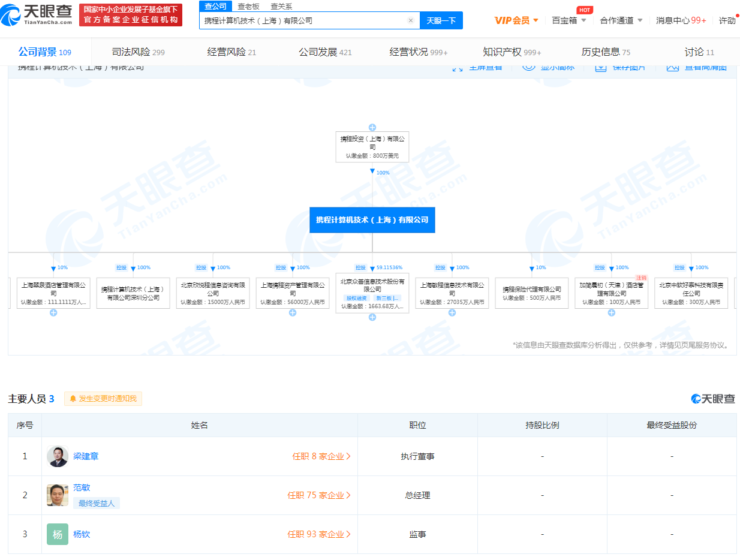Viewport: 740px width, 560px height.
Task: Click the TianYanCha logo
Action: [x=37, y=14]
